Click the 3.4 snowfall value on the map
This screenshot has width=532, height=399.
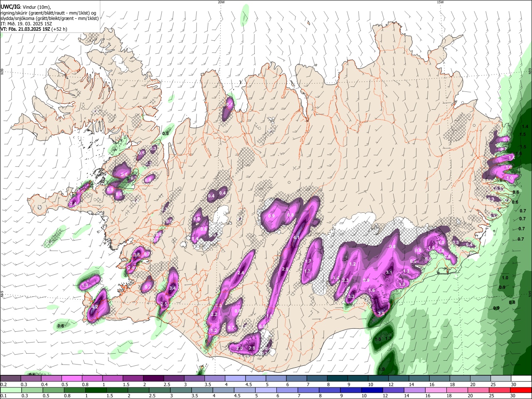click(173, 288)
